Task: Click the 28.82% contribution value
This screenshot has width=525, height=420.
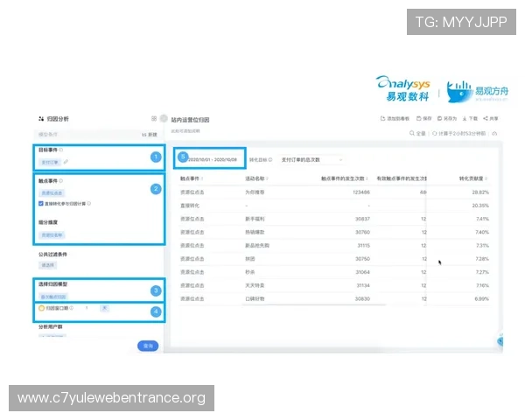Action: point(480,192)
